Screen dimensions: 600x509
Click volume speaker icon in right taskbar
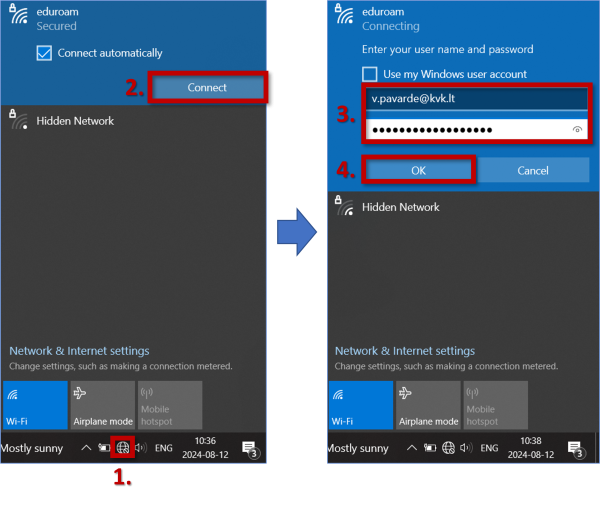[466, 447]
